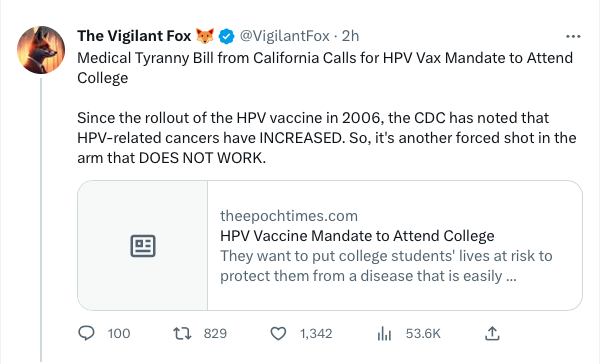Click the 100 replies count
The image size is (605, 364).
(x=119, y=334)
